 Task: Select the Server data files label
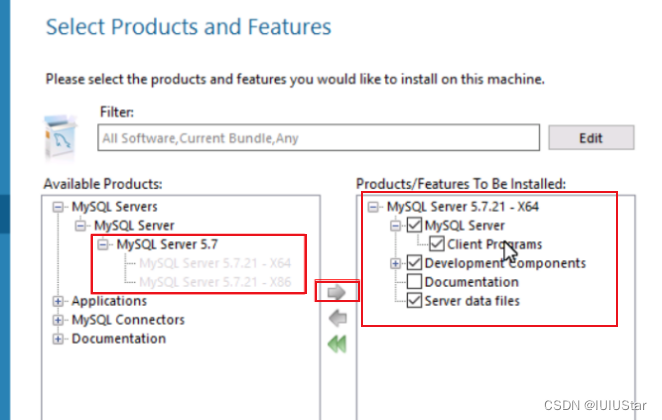[x=472, y=301]
